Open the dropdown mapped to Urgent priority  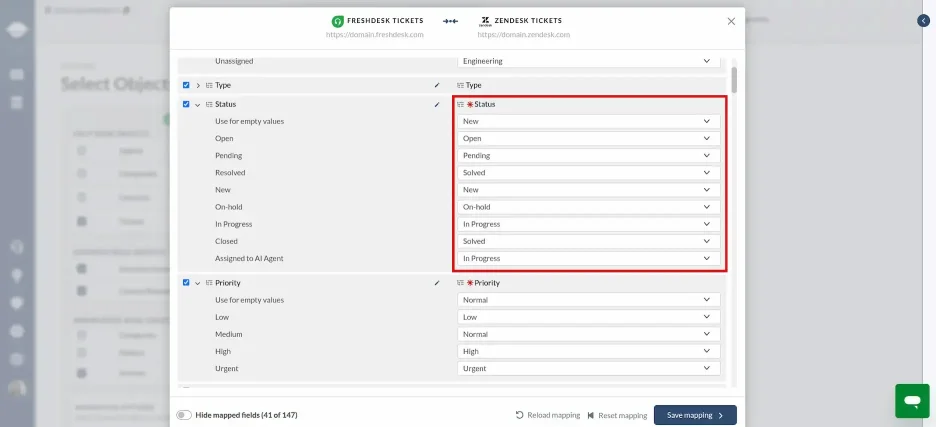click(x=589, y=368)
